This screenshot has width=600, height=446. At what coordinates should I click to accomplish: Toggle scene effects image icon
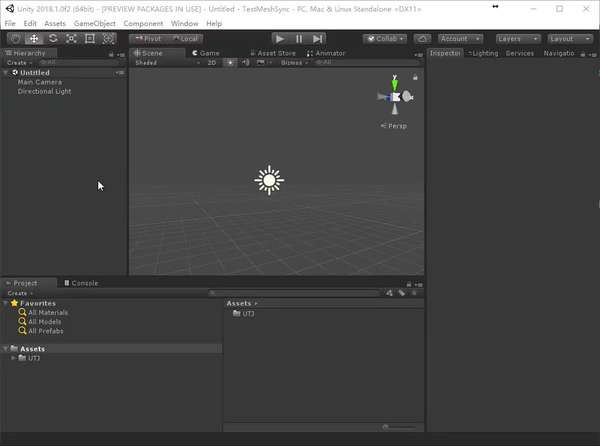tap(260, 63)
